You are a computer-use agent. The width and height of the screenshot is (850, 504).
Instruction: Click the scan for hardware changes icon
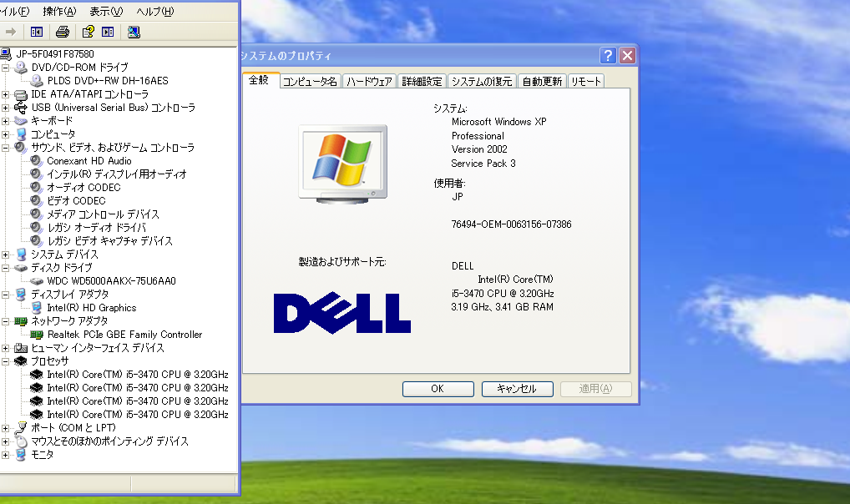tap(134, 32)
